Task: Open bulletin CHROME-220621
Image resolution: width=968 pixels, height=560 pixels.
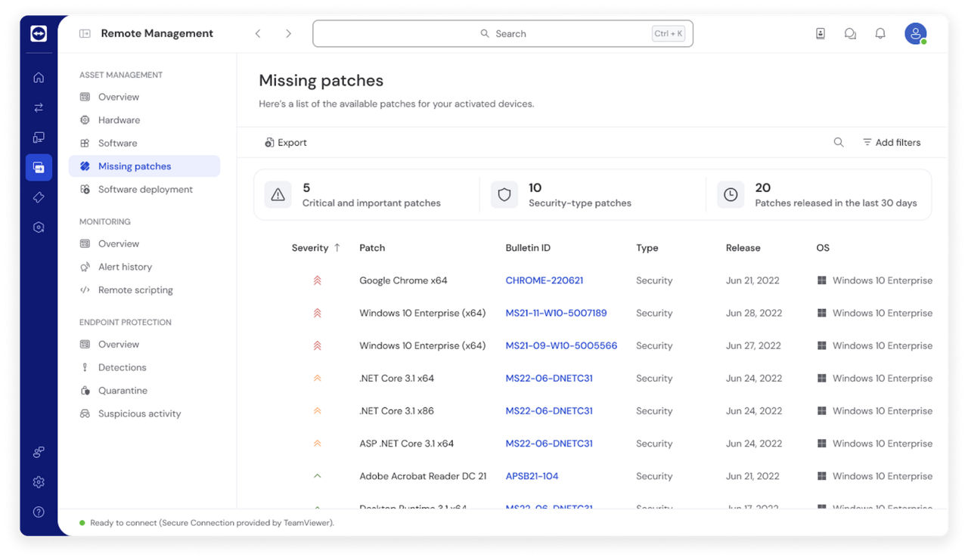Action: pos(544,280)
